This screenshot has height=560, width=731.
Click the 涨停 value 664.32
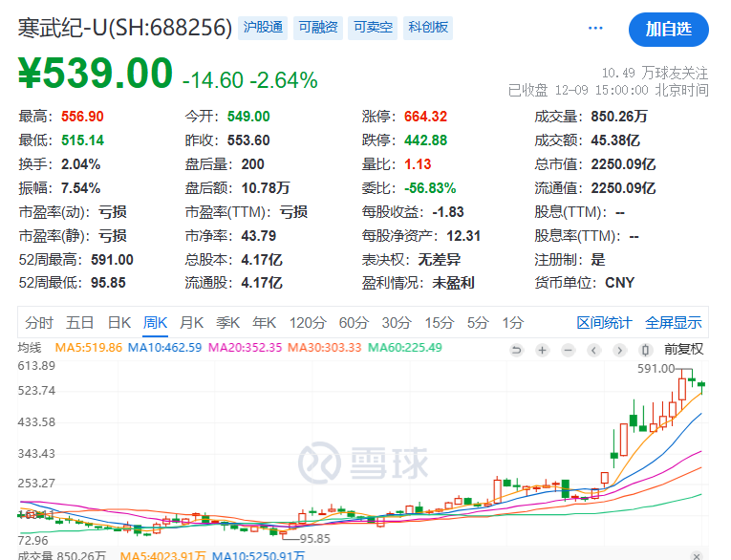[425, 116]
